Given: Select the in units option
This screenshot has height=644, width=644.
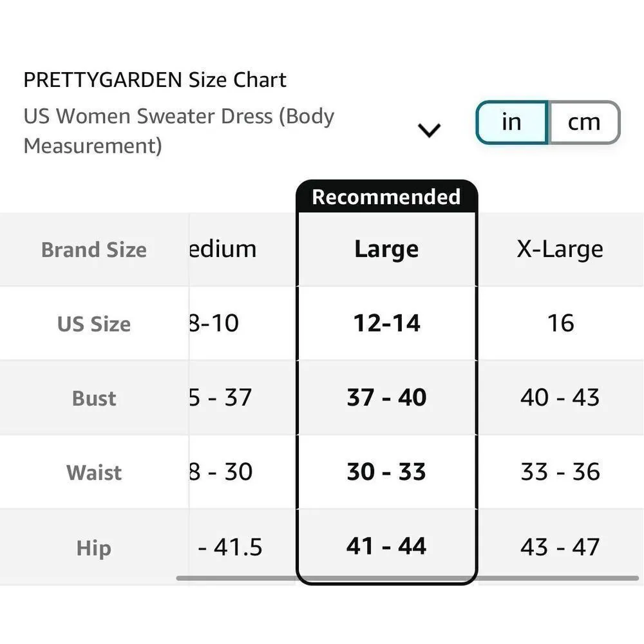Looking at the screenshot, I should [x=511, y=122].
